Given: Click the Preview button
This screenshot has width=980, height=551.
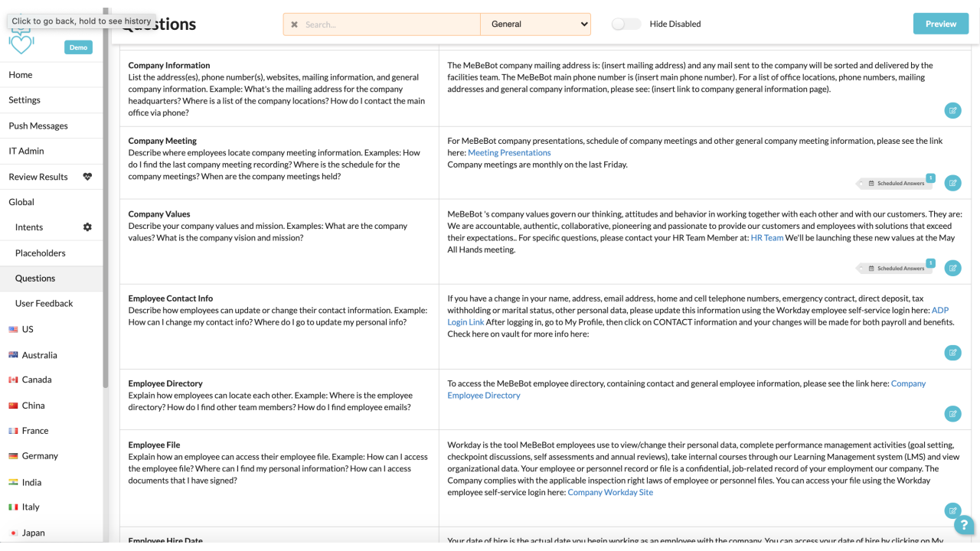Looking at the screenshot, I should (940, 24).
